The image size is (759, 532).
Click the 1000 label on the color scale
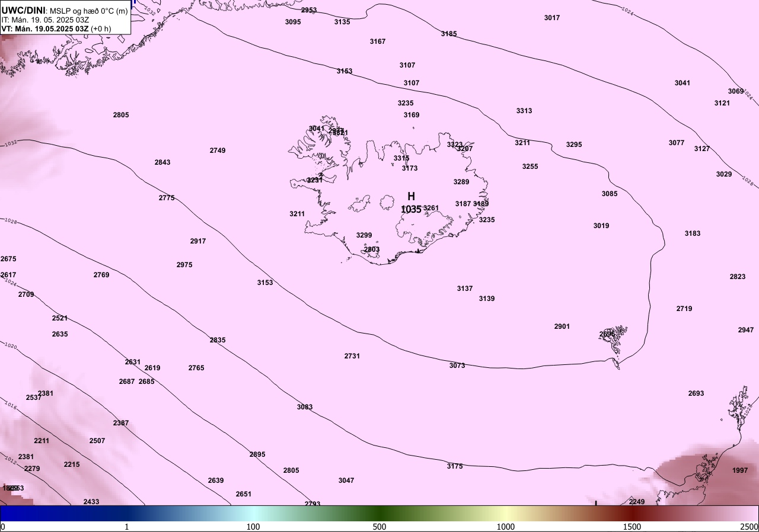[x=506, y=527]
